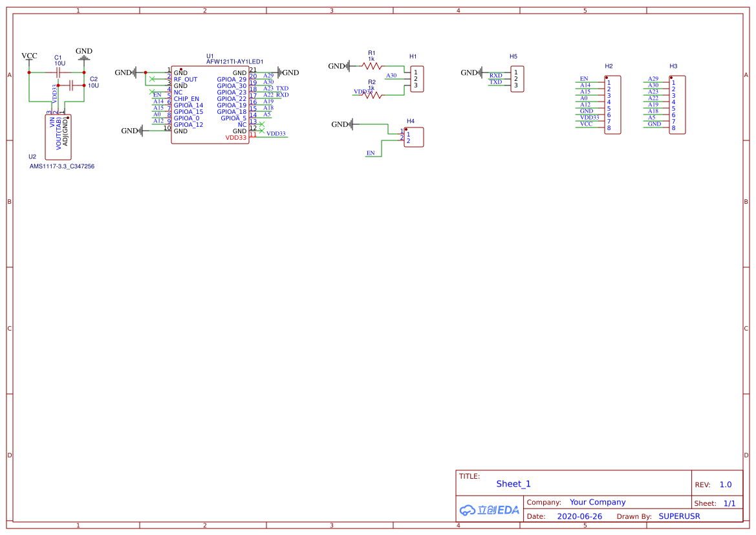
Task: Click the H2 header component body
Action: 612,105
